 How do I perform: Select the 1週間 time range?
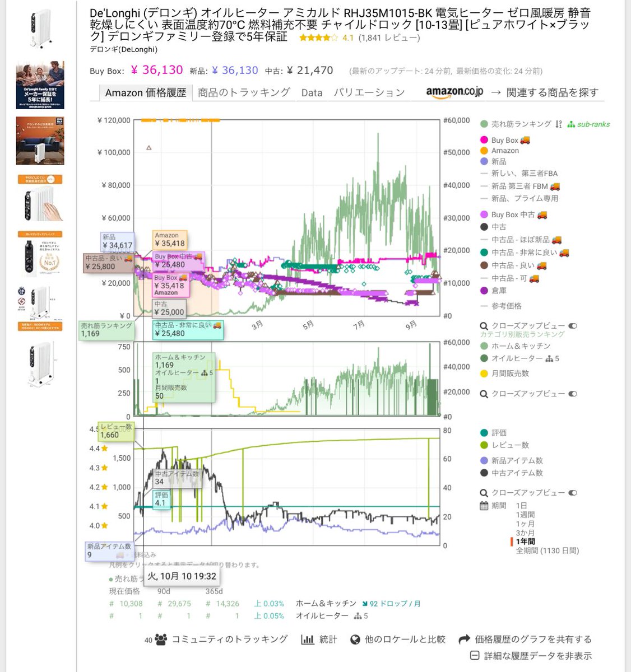(525, 515)
